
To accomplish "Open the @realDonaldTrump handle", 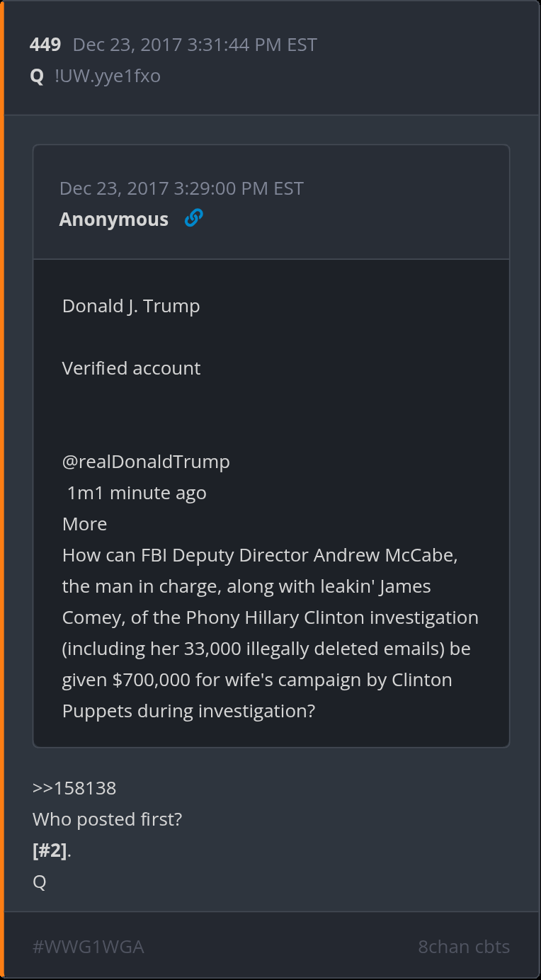I will coord(146,462).
